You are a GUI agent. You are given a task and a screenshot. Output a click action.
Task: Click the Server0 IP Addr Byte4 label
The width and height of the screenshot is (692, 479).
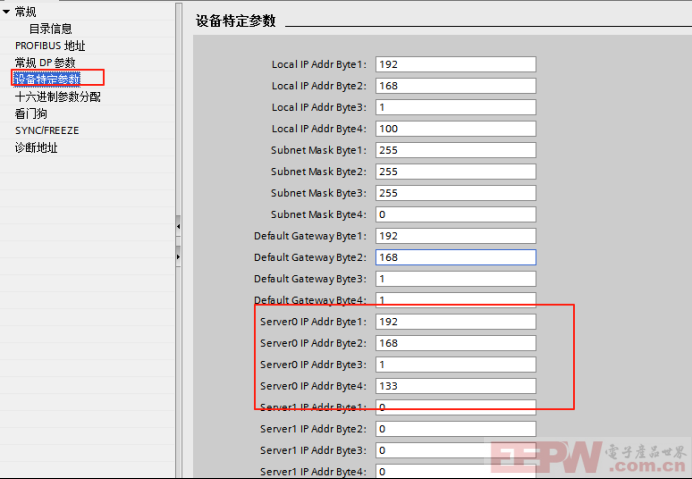tap(313, 386)
